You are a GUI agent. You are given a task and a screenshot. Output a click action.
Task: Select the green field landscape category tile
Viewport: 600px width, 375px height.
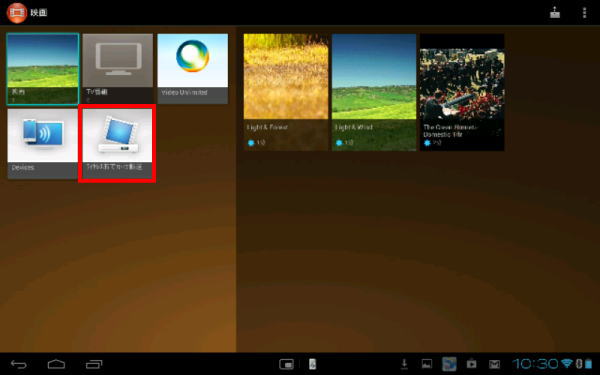(x=42, y=69)
